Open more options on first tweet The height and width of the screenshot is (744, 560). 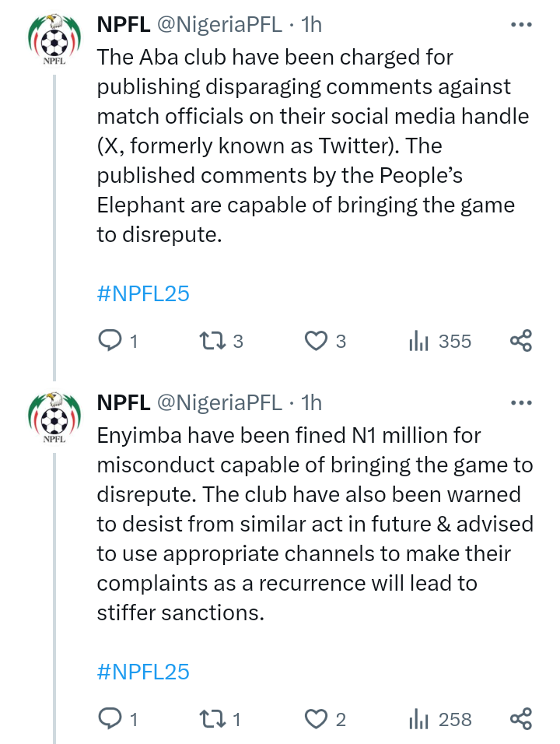(x=520, y=25)
